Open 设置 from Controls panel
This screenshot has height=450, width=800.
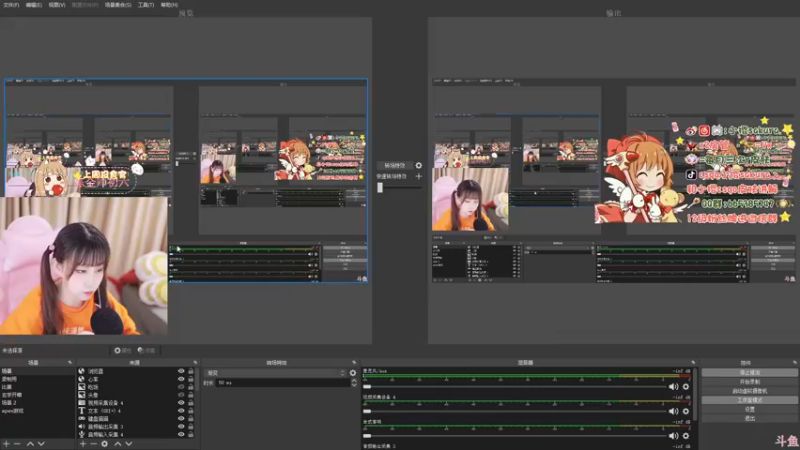point(749,409)
